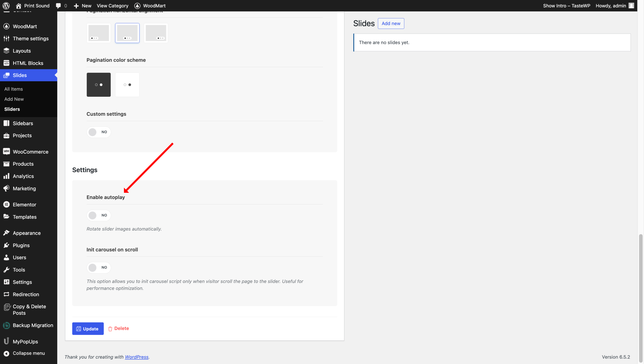Screen dimensions: 644x364
Task: Click the Sidebars panel icon
Action: 6,123
